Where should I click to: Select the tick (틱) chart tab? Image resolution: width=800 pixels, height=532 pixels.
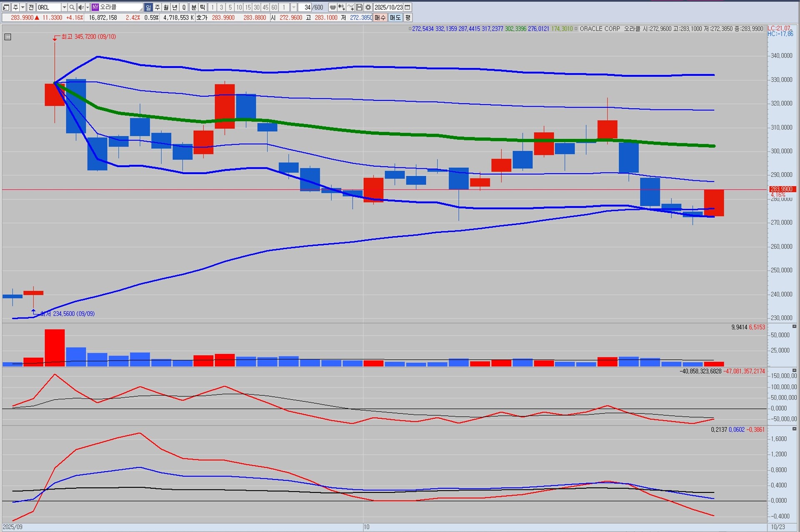click(x=202, y=7)
